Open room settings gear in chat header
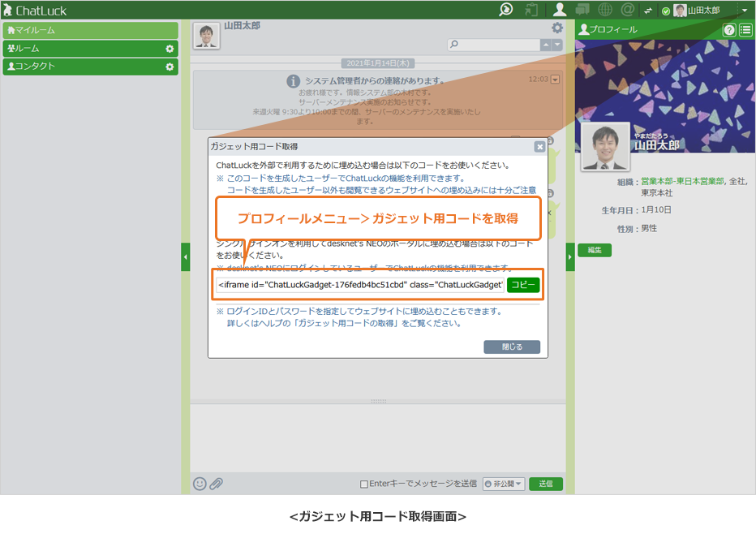 click(x=557, y=28)
